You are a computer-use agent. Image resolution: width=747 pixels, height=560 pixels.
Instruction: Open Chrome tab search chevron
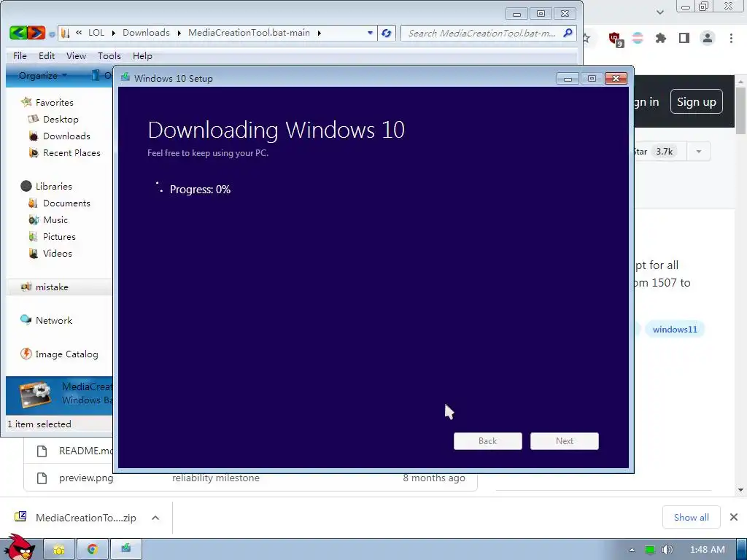pyautogui.click(x=659, y=12)
